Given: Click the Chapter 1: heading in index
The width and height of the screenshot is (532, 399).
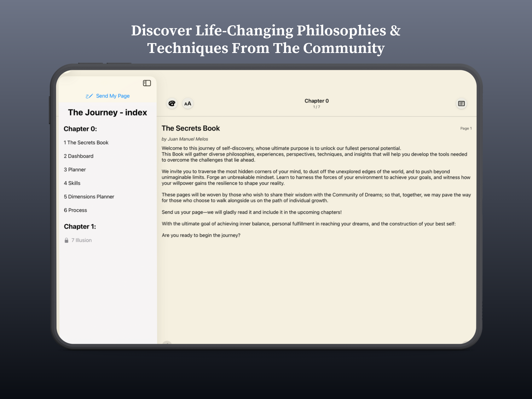Looking at the screenshot, I should point(80,227).
